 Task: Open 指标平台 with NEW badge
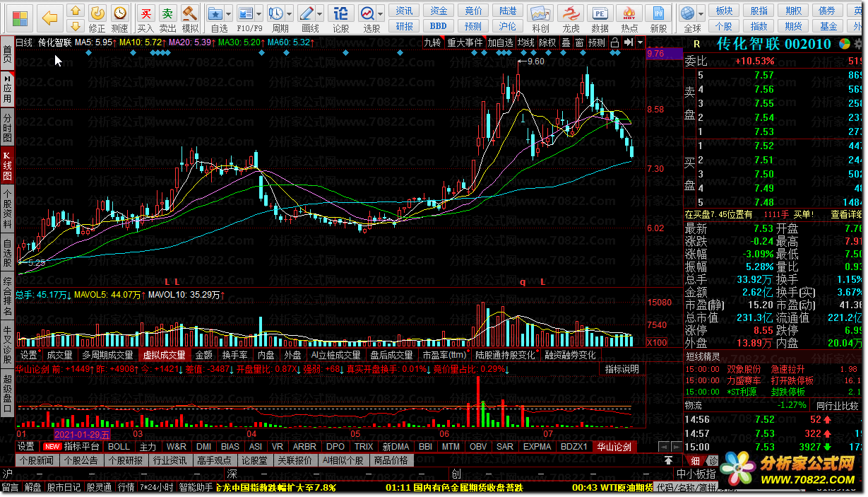click(73, 447)
